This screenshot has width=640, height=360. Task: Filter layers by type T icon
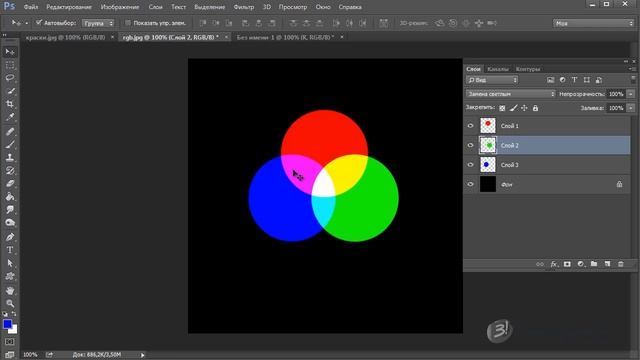coord(574,80)
